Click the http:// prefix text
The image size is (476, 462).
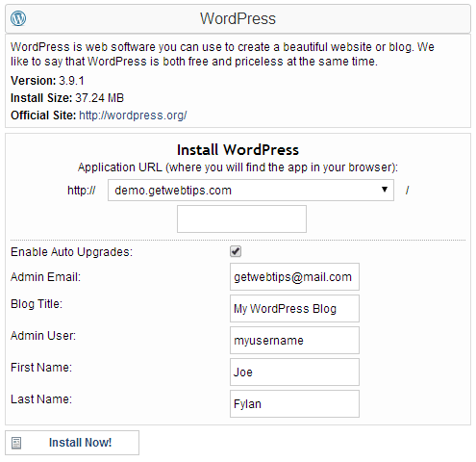click(x=82, y=191)
